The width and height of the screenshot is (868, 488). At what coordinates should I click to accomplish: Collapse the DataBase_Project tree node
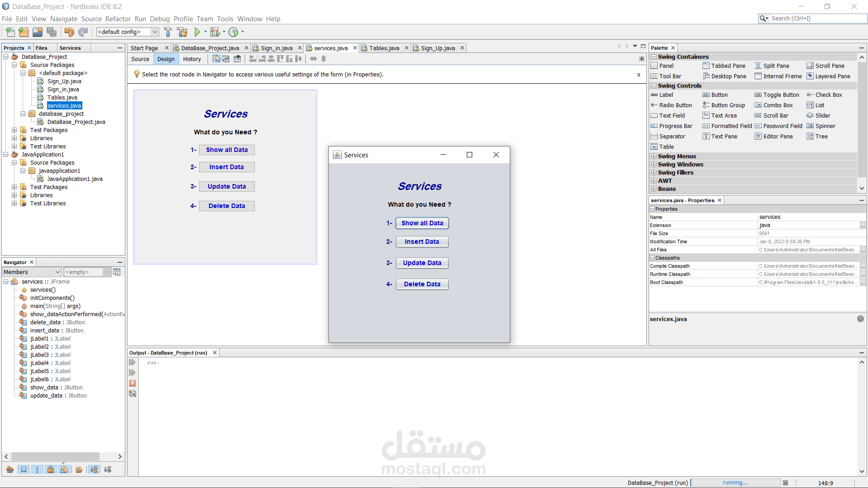point(6,57)
